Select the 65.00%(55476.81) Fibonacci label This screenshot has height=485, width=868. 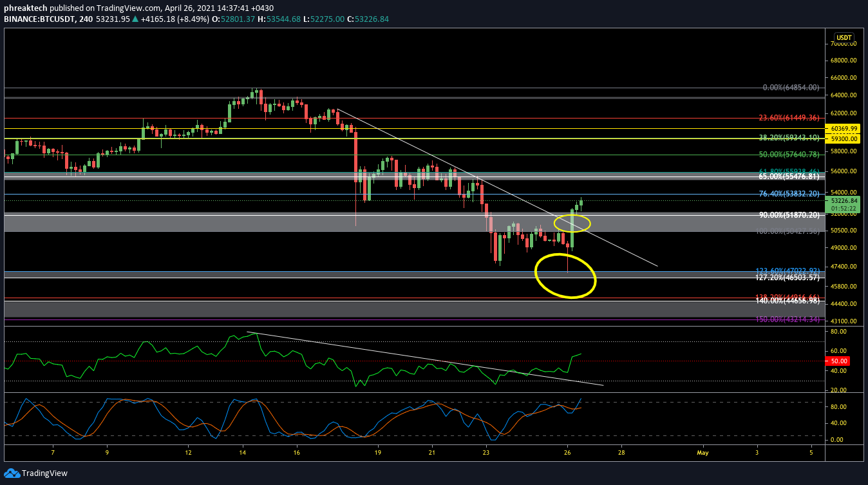coord(789,176)
